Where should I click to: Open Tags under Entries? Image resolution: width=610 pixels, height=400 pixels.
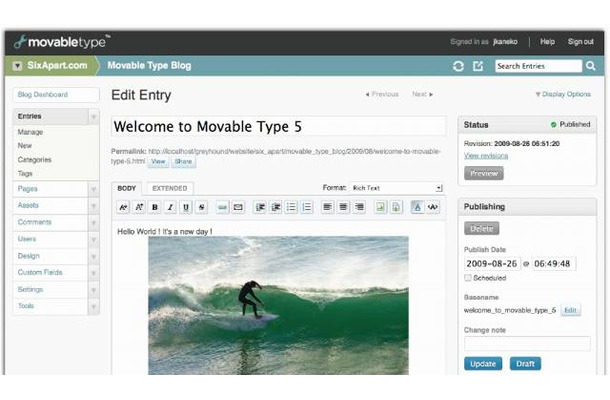[x=25, y=174]
